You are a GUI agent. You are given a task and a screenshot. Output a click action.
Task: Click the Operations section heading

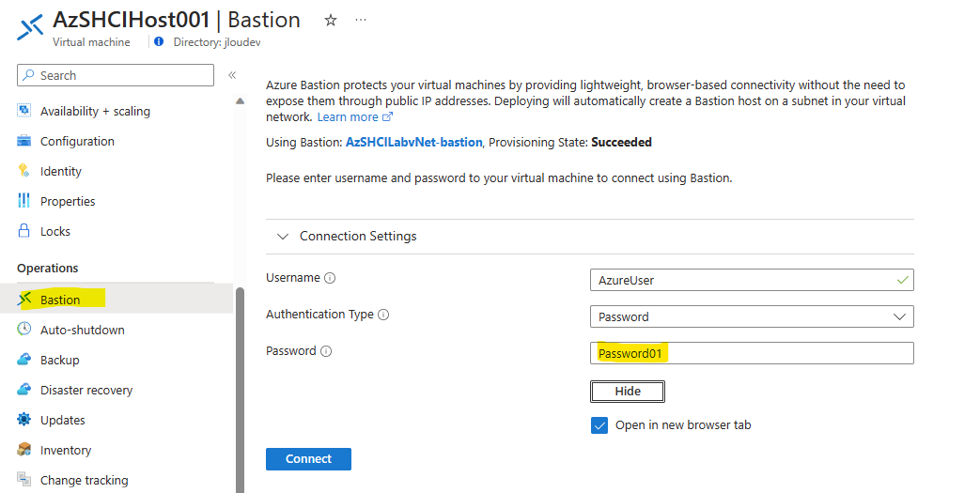48,268
